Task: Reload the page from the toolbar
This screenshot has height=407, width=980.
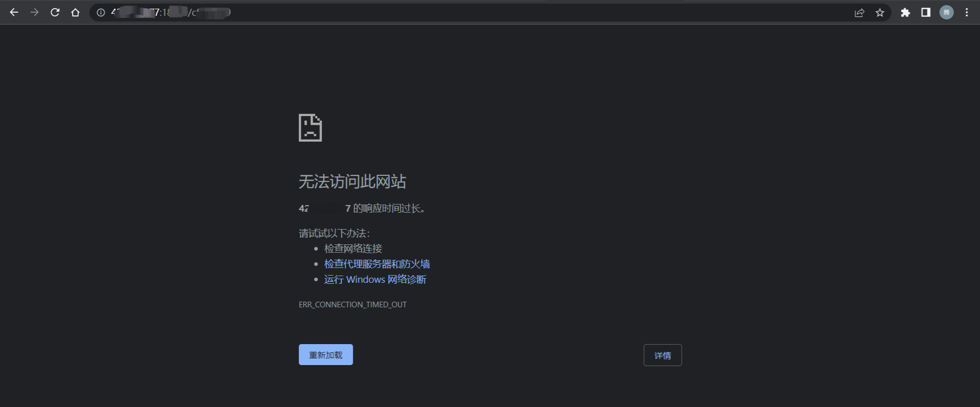Action: [x=55, y=13]
